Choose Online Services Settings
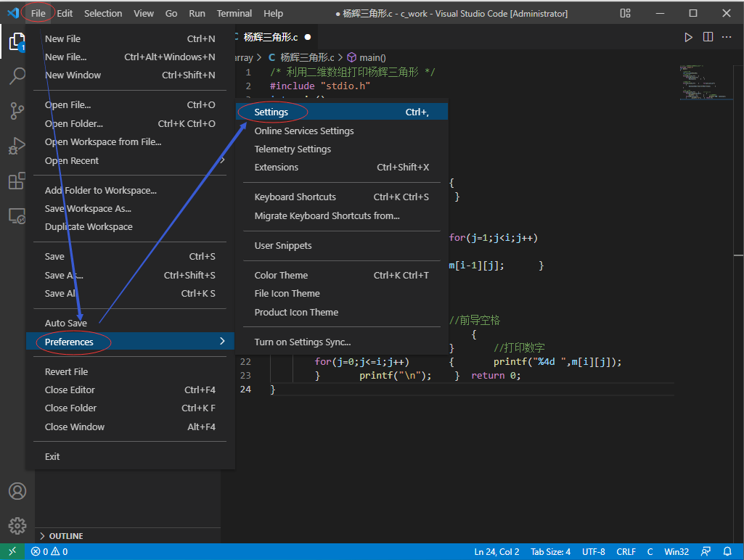The image size is (744, 560). pyautogui.click(x=342, y=131)
